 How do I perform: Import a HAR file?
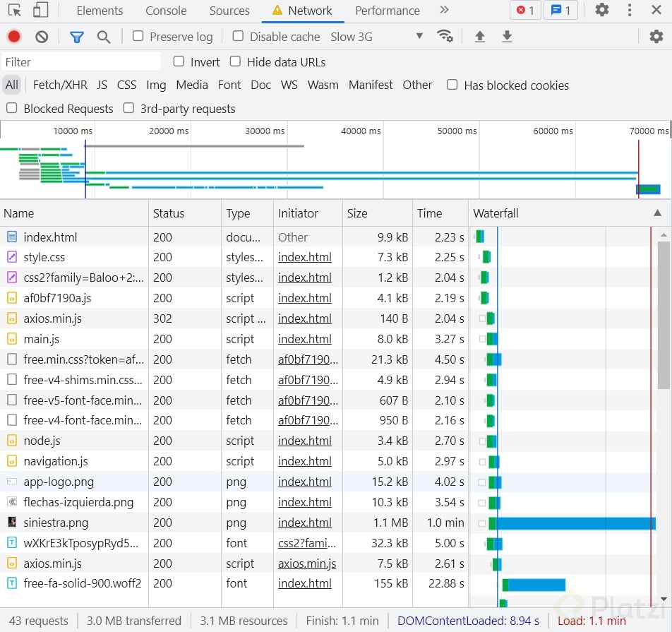[x=480, y=36]
